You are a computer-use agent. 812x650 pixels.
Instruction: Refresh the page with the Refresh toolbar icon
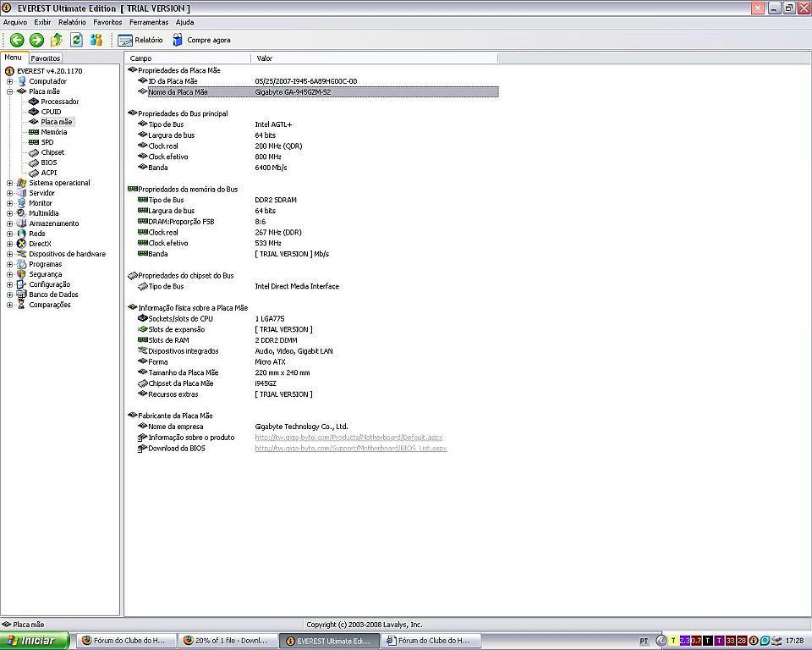pyautogui.click(x=77, y=40)
